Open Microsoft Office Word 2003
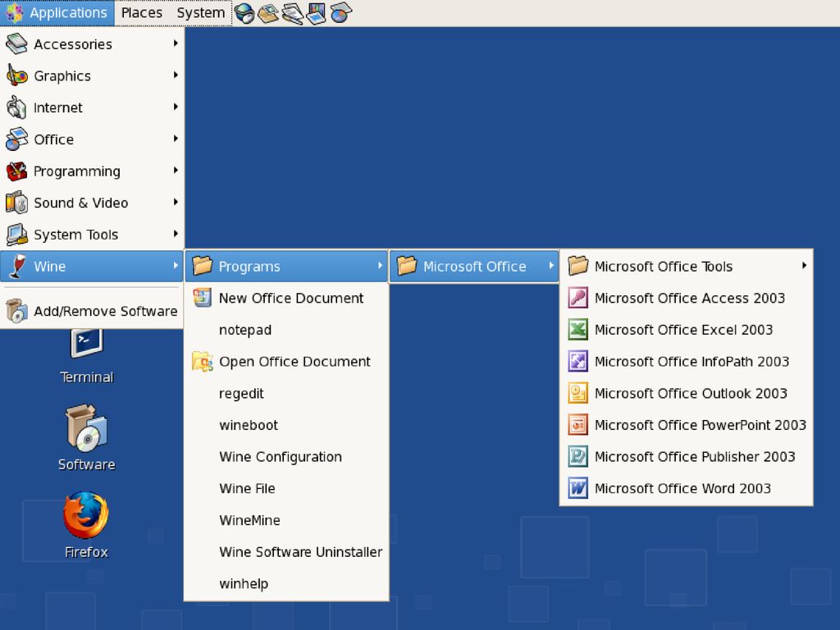The image size is (840, 630). pos(686,488)
